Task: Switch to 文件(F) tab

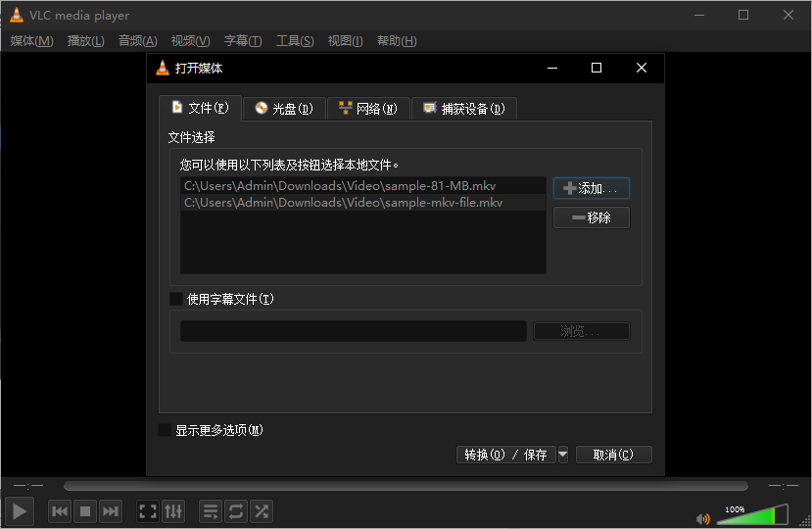Action: tap(200, 108)
